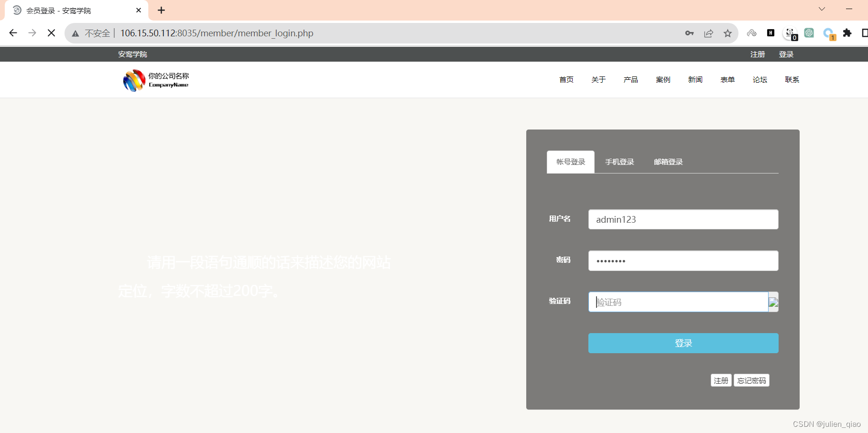868x433 pixels.
Task: Open the Extensions puzzle piece menu
Action: [847, 33]
